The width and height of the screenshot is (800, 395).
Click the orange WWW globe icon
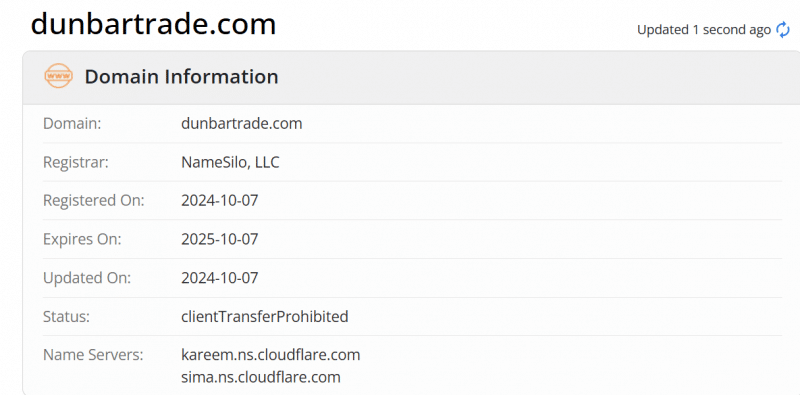tap(58, 76)
